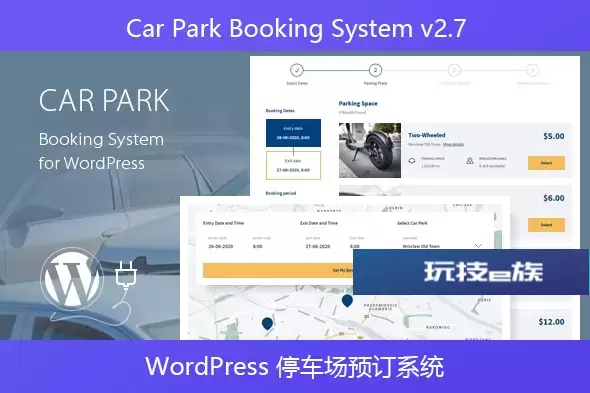
Task: Click the spaces available cone icon
Action: pos(470,161)
